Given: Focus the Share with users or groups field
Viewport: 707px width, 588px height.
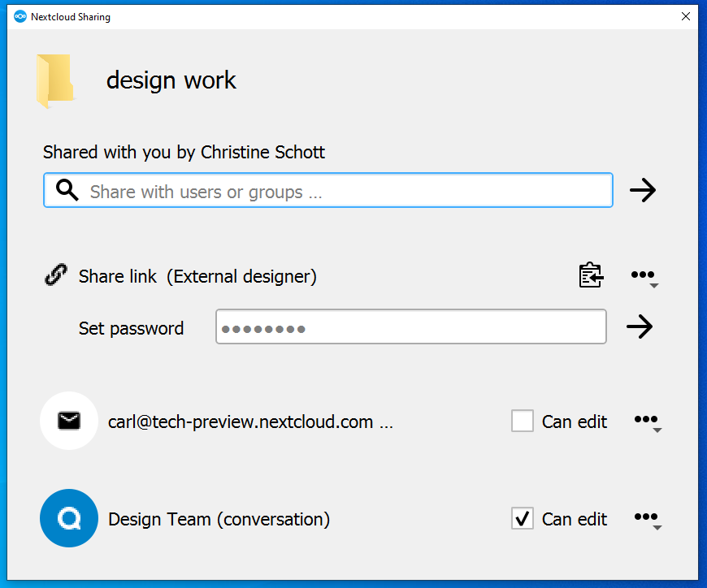Looking at the screenshot, I should pos(328,190).
